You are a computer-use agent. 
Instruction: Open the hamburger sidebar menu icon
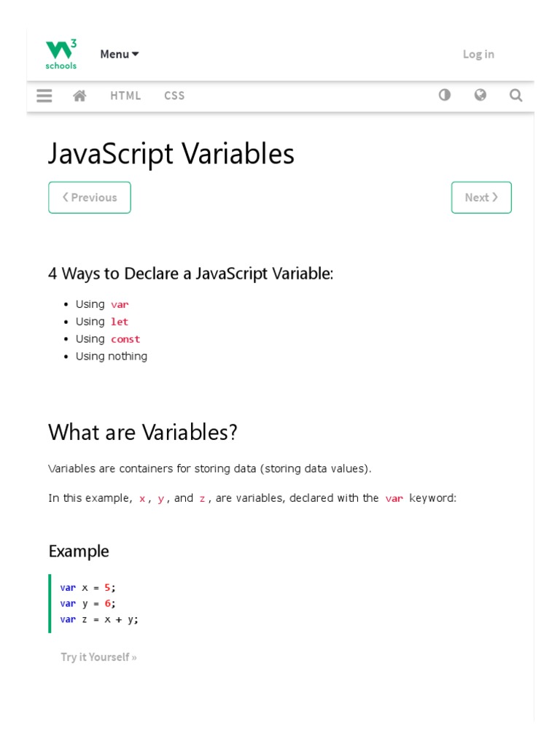click(44, 96)
